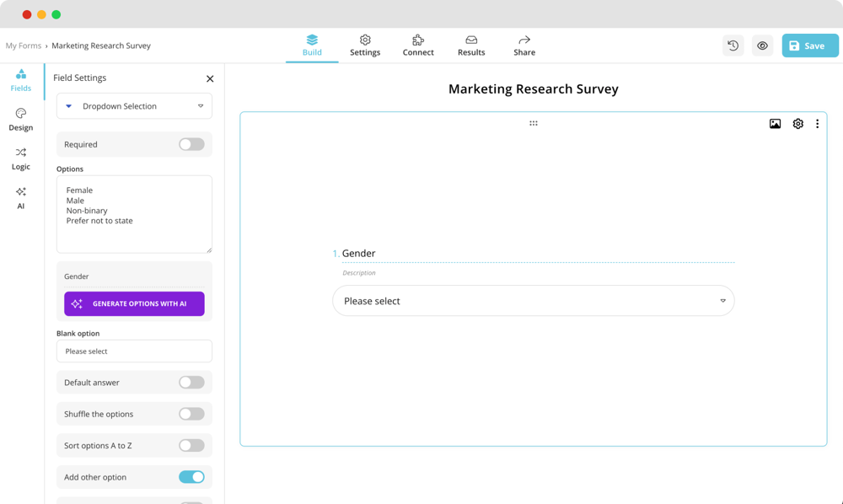Open the AI sidebar panel
Viewport: 843px width, 504px height.
tap(20, 197)
